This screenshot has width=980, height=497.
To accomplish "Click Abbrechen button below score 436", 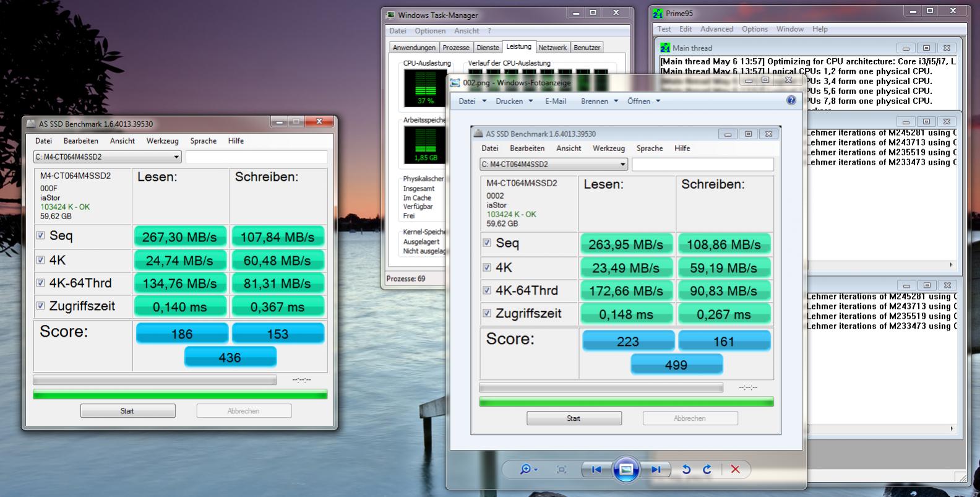I will 244,411.
